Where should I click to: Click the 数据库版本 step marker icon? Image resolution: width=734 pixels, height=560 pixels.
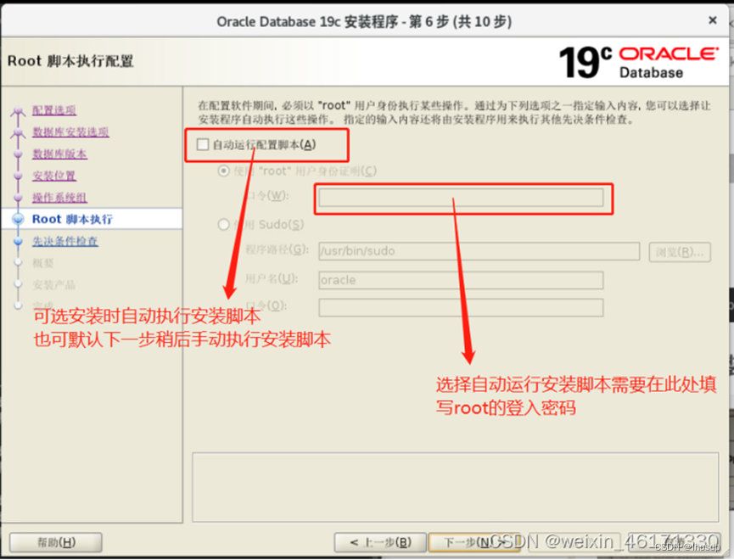tap(19, 154)
